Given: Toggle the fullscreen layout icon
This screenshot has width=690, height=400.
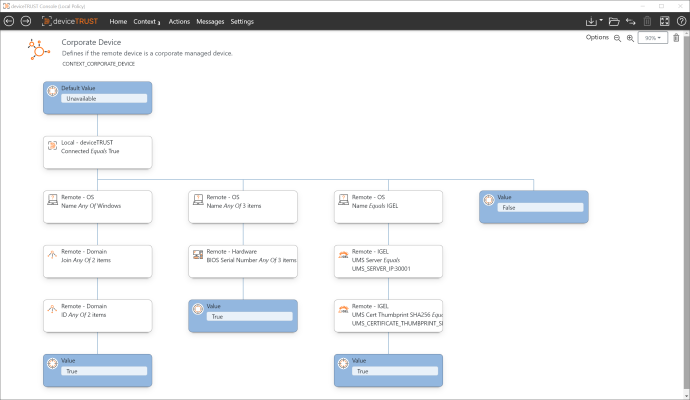Looking at the screenshot, I should (x=664, y=21).
